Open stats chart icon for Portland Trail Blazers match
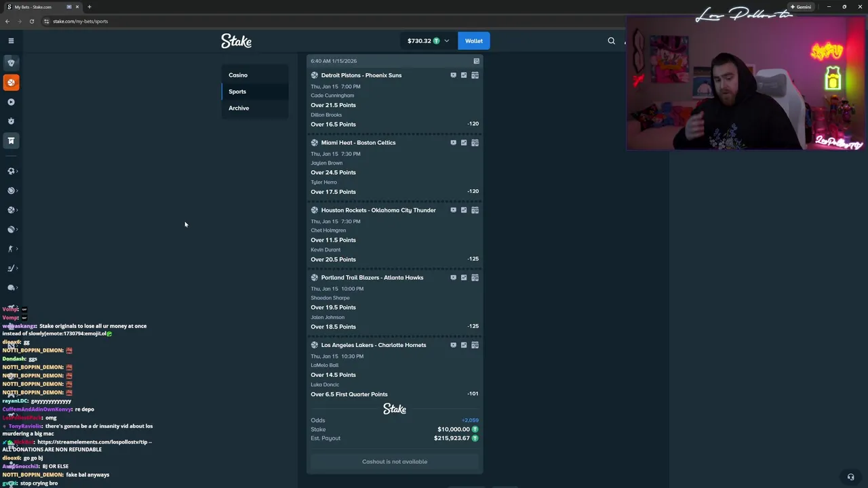 [x=464, y=277]
